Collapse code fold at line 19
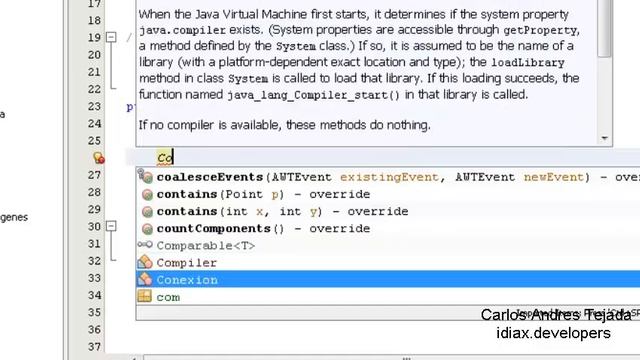This screenshot has height=360, width=640. 111,37
